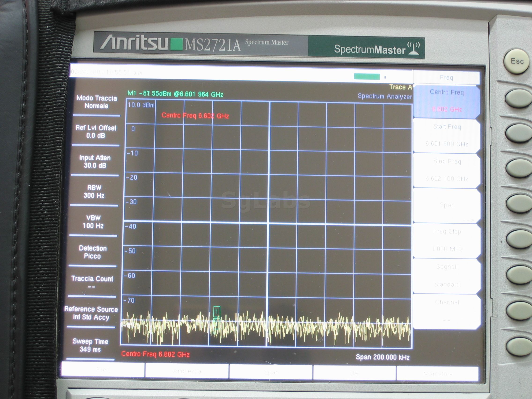Viewport: 532px width, 399px height.
Task: Click the Freq menu title header
Action: click(x=446, y=77)
